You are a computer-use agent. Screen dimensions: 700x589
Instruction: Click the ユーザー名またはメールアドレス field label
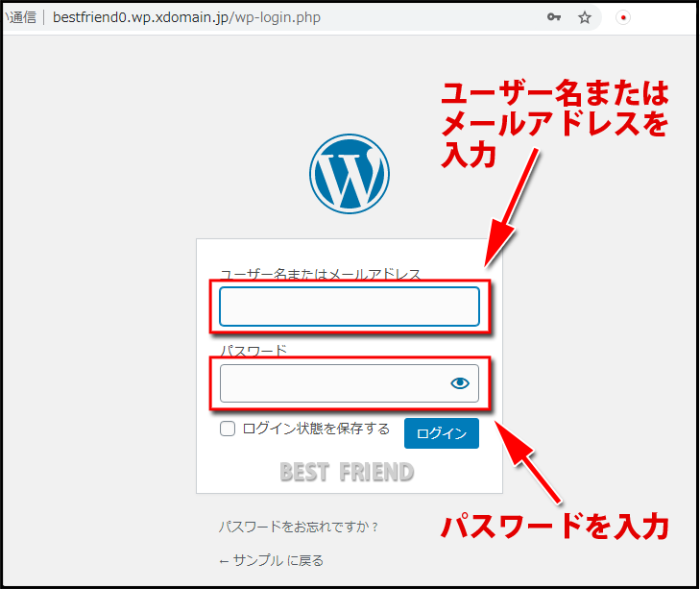pyautogui.click(x=320, y=274)
